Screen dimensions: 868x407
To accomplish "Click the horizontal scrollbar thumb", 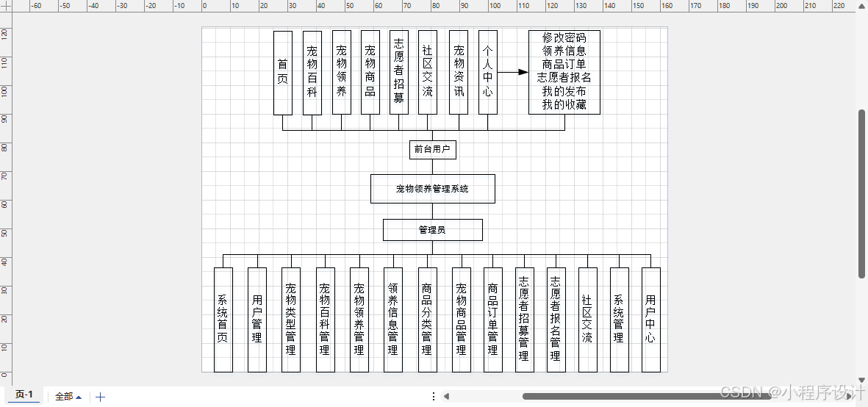I will 647,396.
